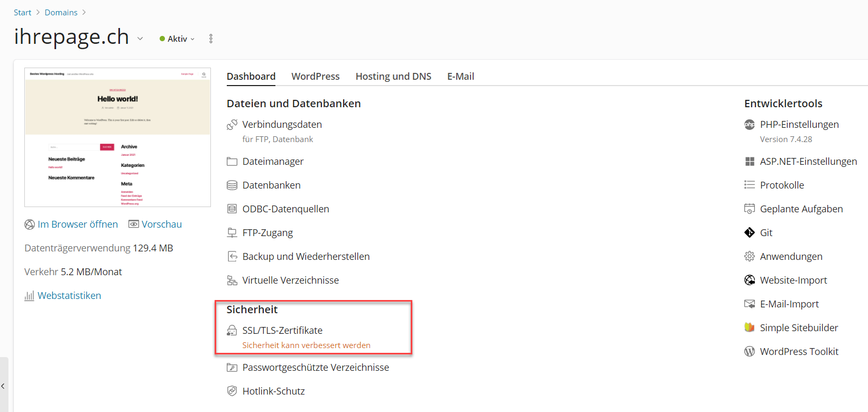This screenshot has width=868, height=412.
Task: Click the Datenbanken database icon
Action: 232,185
